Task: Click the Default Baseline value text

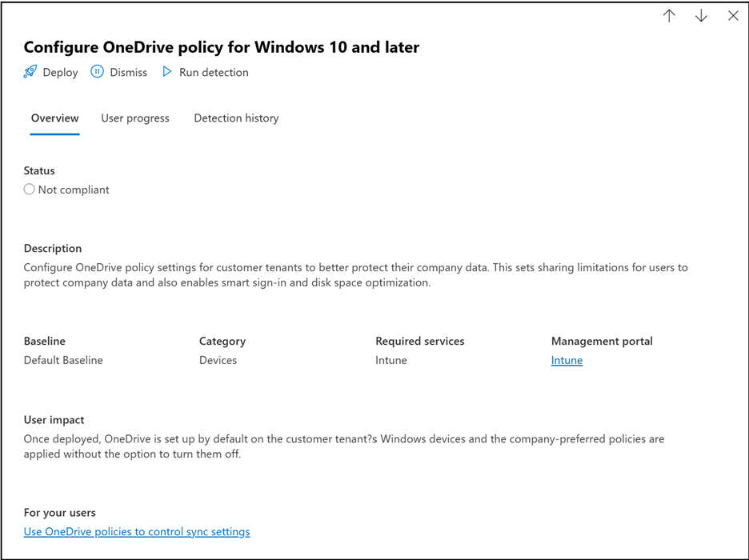Action: pyautogui.click(x=63, y=360)
